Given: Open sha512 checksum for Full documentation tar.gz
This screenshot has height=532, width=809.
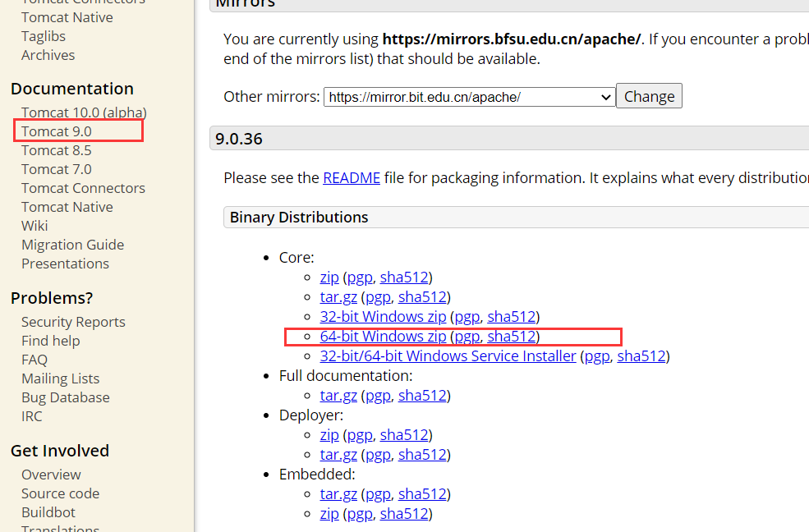Looking at the screenshot, I should pyautogui.click(x=422, y=396).
